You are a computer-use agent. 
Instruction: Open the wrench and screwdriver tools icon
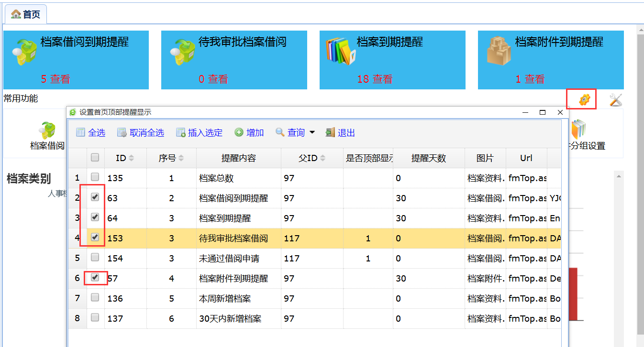615,100
